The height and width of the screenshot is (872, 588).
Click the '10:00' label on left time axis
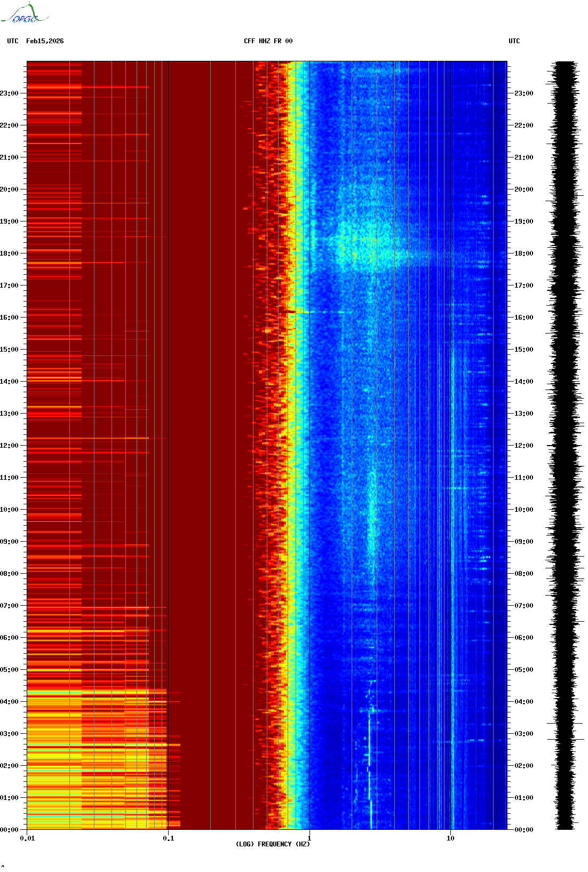click(9, 510)
